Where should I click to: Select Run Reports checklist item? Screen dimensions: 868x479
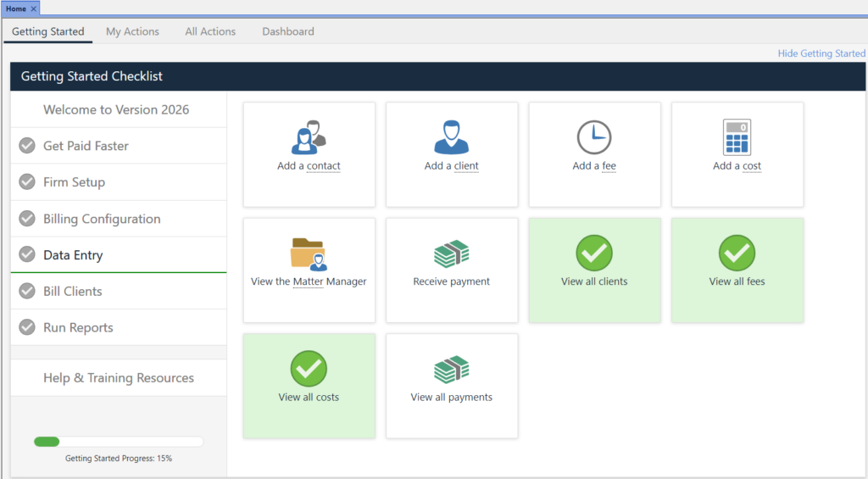119,328
